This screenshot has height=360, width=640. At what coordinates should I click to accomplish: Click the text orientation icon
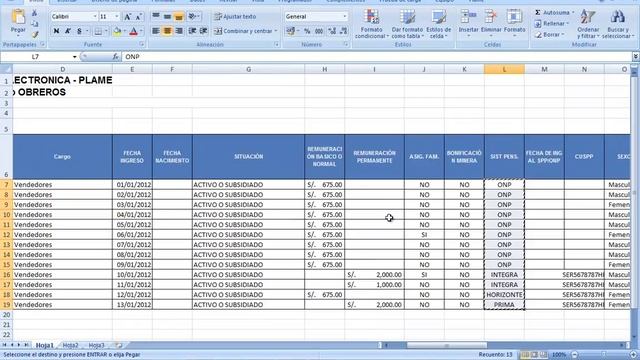[193, 16]
